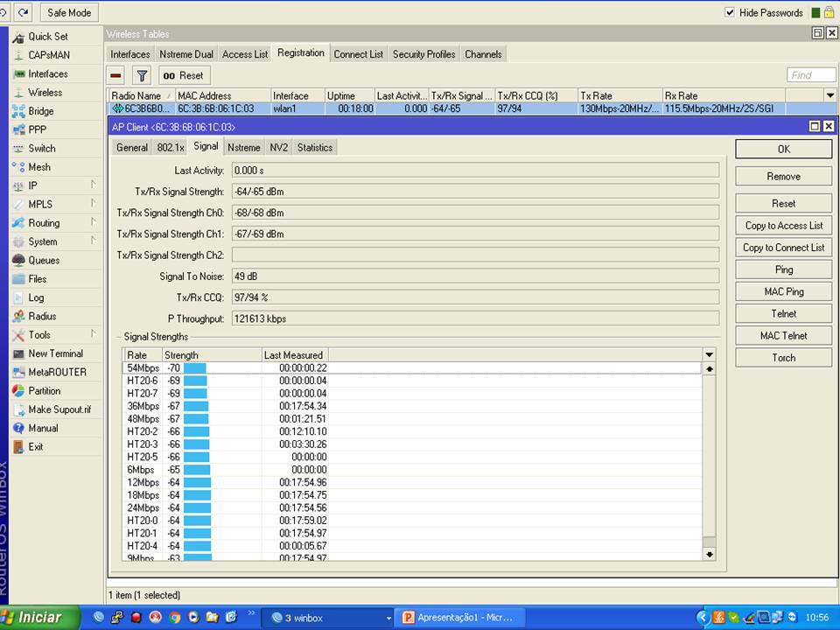Switch to the Statistics tab
Image resolution: width=840 pixels, height=630 pixels.
pos(314,148)
